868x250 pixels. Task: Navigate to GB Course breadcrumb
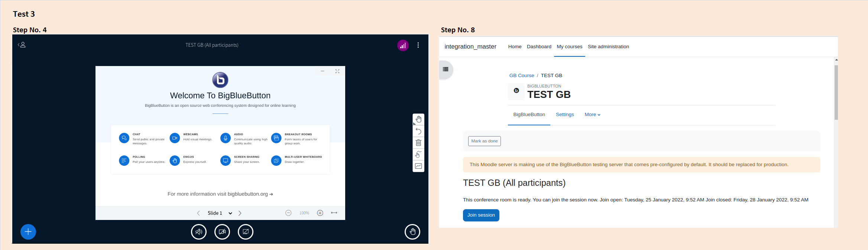[521, 75]
